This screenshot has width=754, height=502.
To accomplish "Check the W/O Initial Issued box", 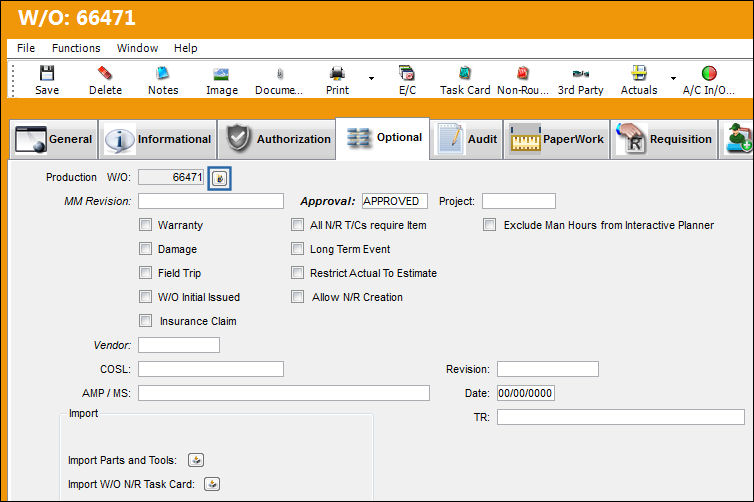I will point(145,297).
